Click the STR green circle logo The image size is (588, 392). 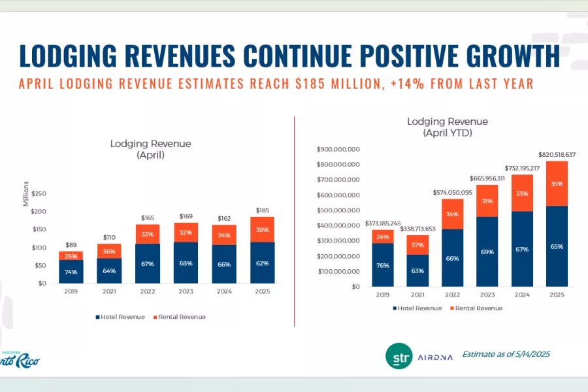(399, 356)
